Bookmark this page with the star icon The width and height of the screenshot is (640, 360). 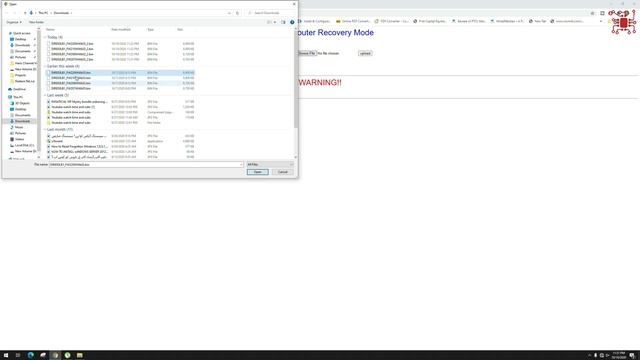(592, 13)
